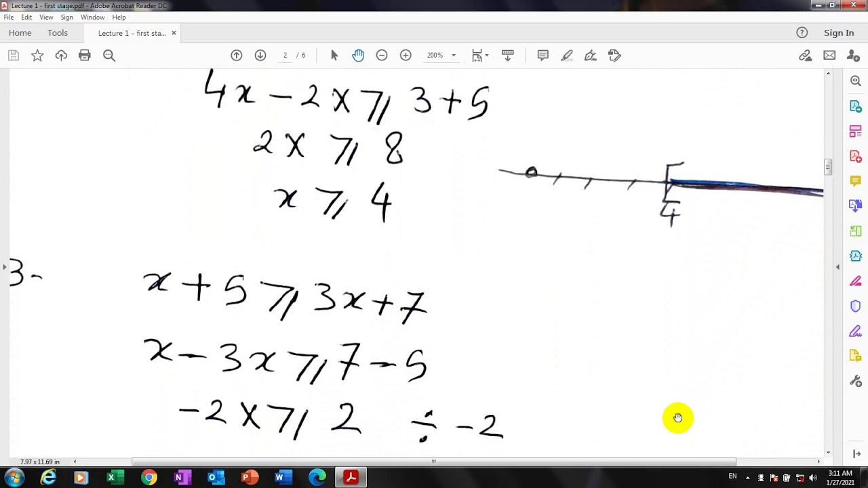Open Fill & Sign tool in right pane
The height and width of the screenshot is (488, 868).
point(856,331)
